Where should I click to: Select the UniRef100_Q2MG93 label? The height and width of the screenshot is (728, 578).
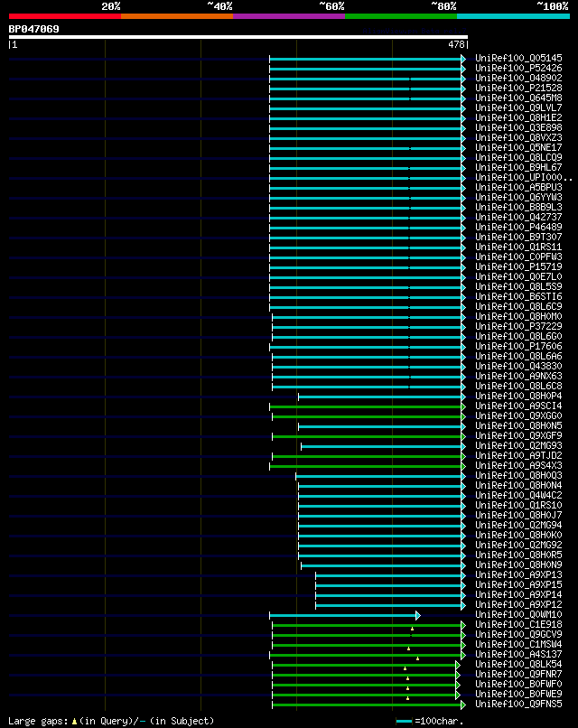pyautogui.click(x=518, y=445)
